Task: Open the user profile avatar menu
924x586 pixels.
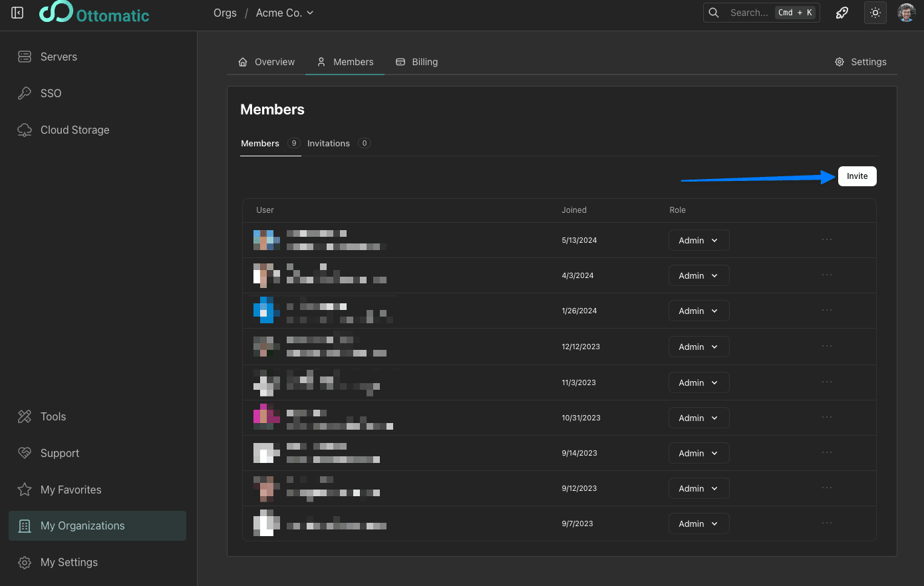Action: point(906,13)
